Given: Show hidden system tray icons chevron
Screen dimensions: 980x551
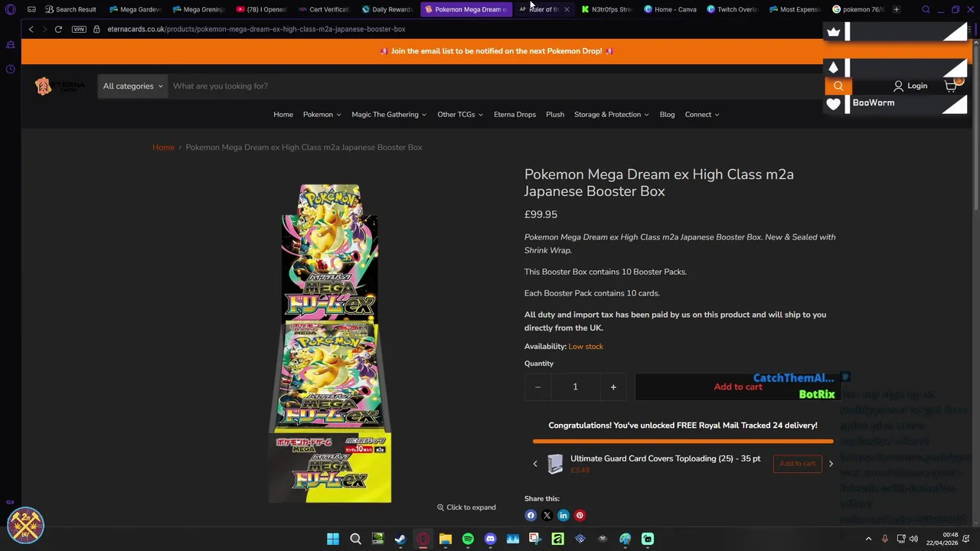Looking at the screenshot, I should (x=868, y=539).
